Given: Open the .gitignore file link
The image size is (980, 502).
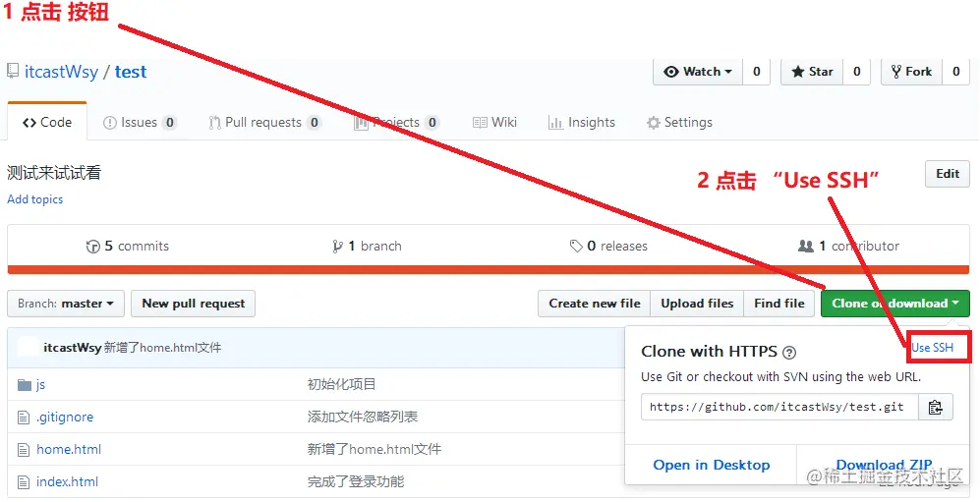Looking at the screenshot, I should pyautogui.click(x=65, y=418).
